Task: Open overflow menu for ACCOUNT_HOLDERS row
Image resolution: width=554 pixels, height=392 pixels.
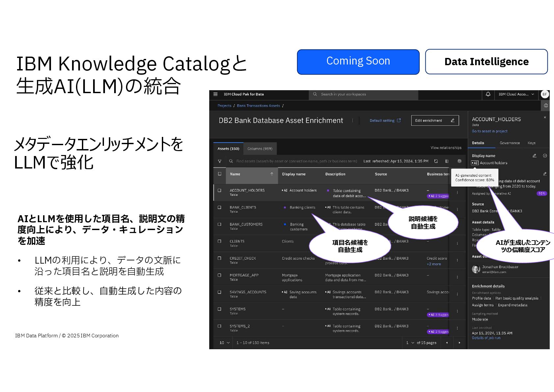Action: click(457, 193)
